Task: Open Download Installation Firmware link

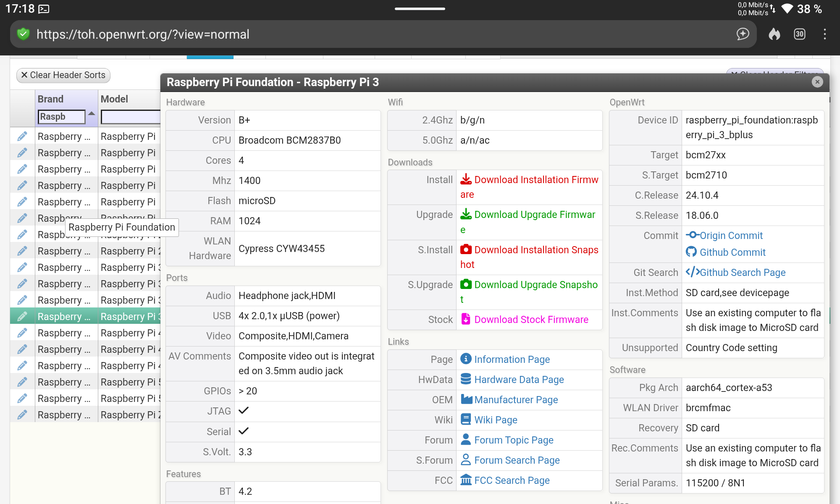Action: click(536, 180)
